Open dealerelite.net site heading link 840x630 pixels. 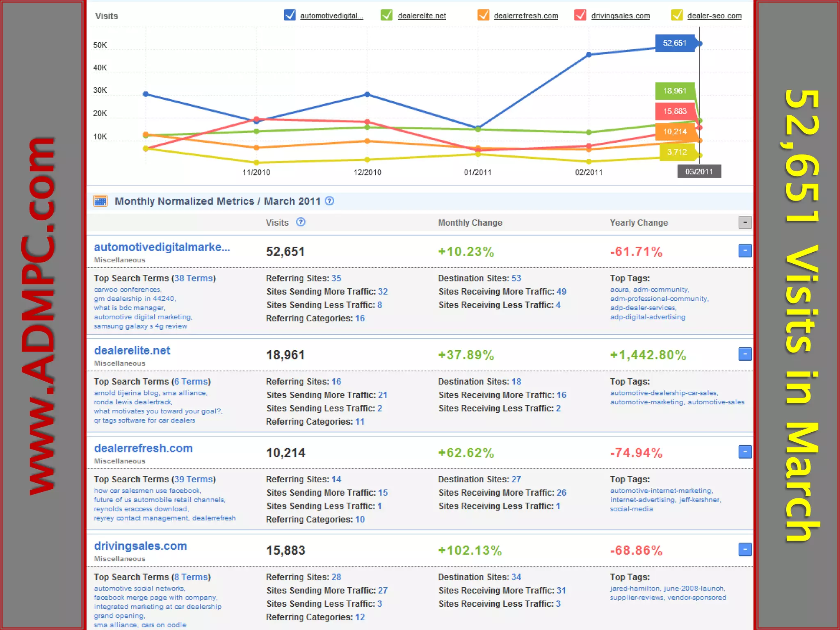132,351
